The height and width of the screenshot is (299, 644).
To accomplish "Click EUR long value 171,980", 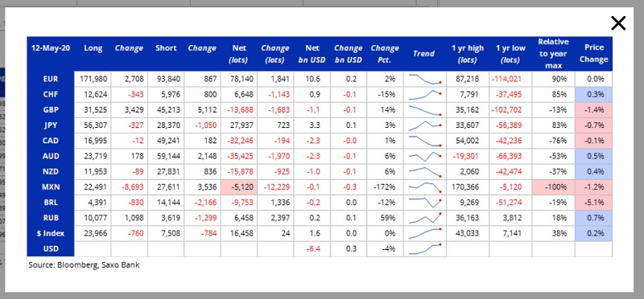I will [x=93, y=79].
